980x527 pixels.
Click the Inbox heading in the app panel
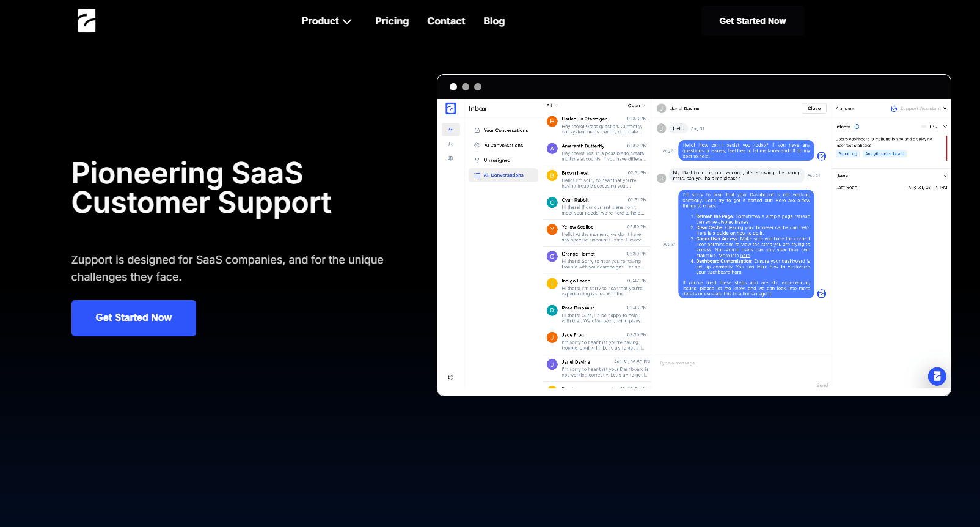[x=477, y=109]
